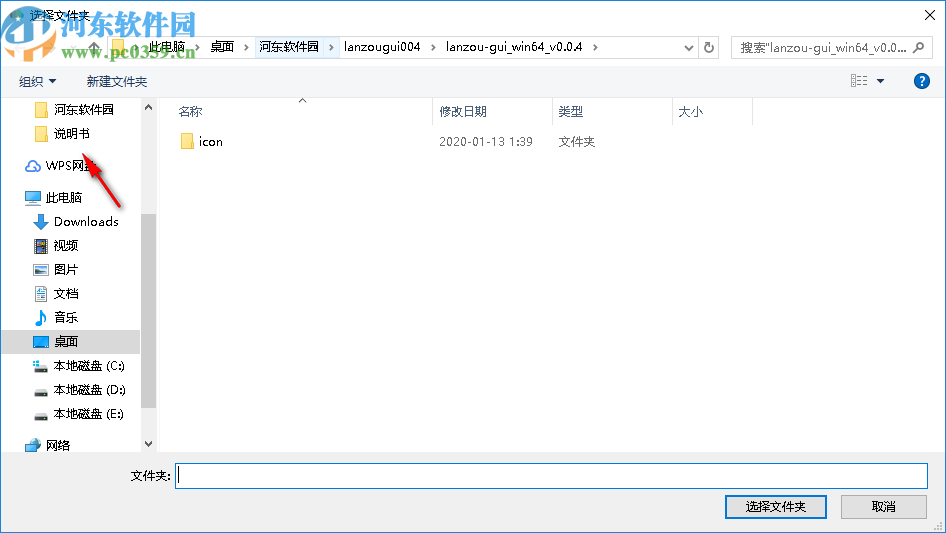This screenshot has width=946, height=533.
Task: Click the view layout icon
Action: point(859,81)
